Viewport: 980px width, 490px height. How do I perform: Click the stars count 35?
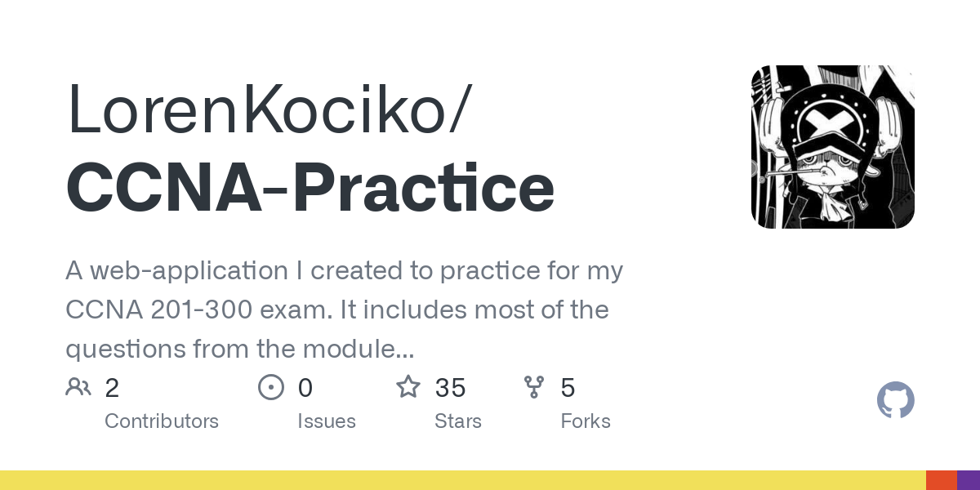[x=451, y=388]
